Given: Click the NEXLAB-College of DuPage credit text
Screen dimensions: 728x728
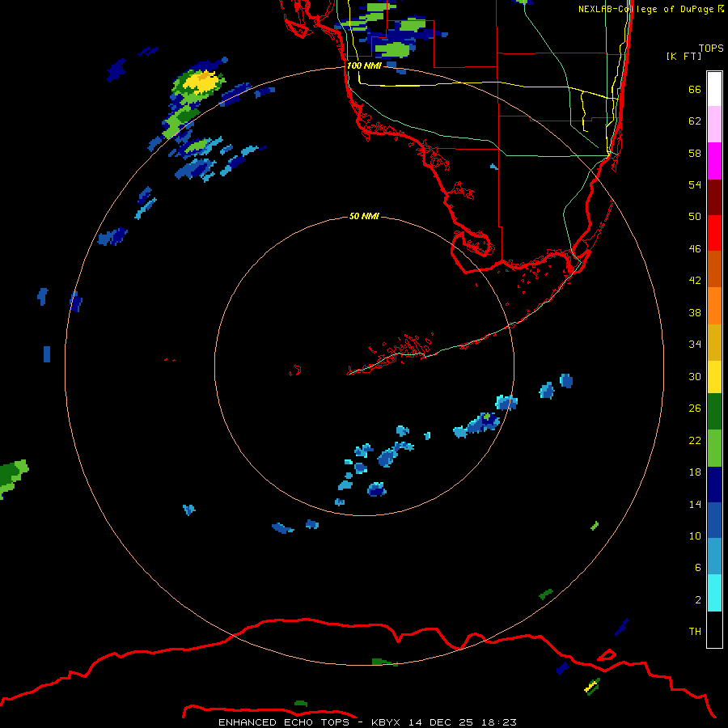Looking at the screenshot, I should tap(650, 9).
